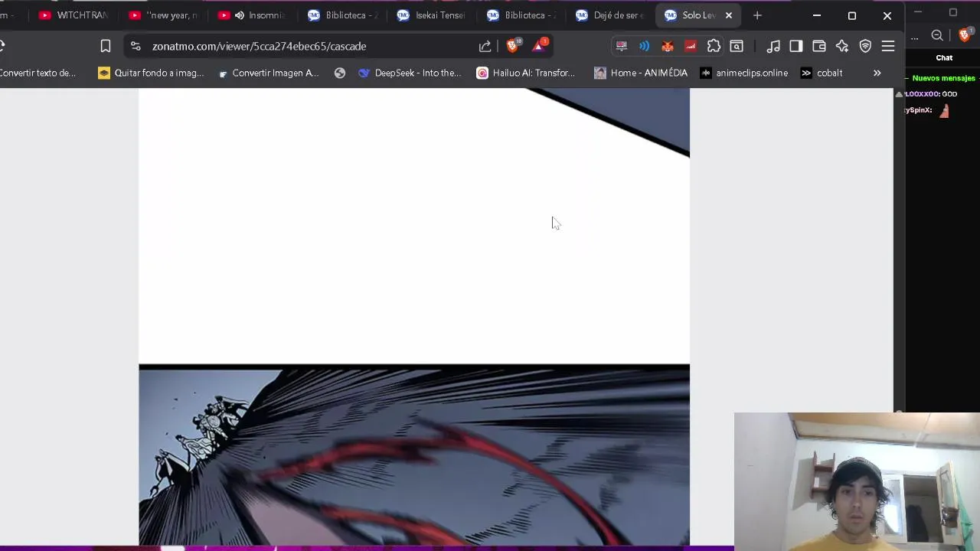Bookmark this page with the bookmark icon

pyautogui.click(x=106, y=46)
